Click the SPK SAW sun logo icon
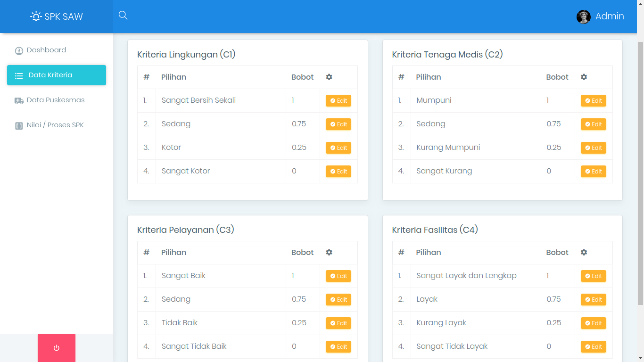This screenshot has height=362, width=644. tap(36, 16)
